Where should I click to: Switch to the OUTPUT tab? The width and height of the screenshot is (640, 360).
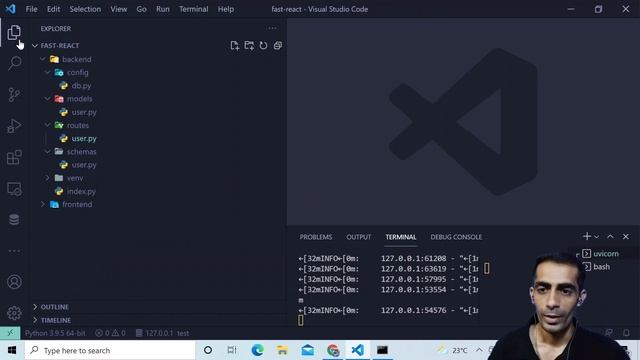[x=359, y=237]
